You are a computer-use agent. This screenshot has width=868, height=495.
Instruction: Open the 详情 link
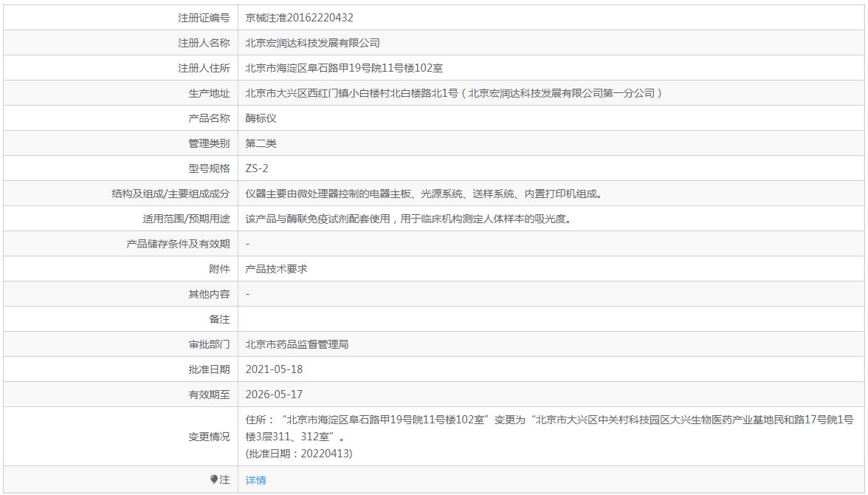point(255,480)
